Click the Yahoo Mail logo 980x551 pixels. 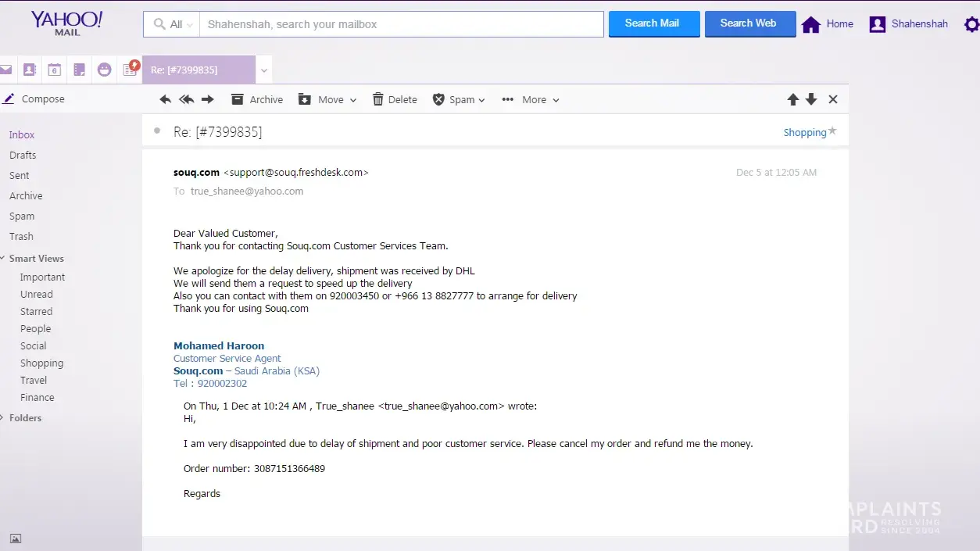(x=67, y=23)
